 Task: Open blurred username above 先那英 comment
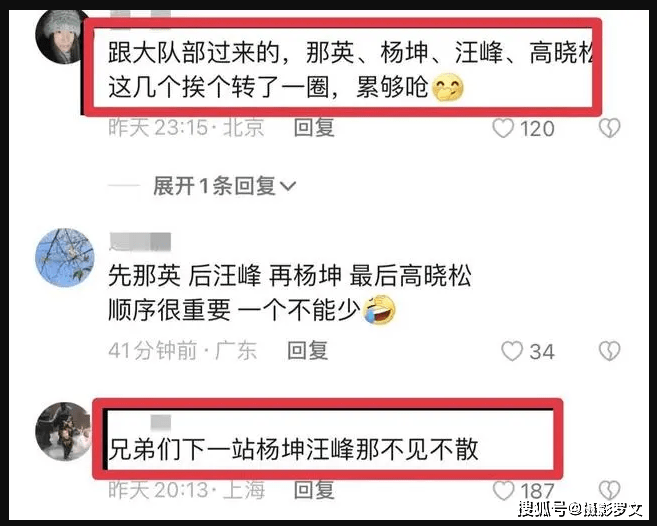140,242
